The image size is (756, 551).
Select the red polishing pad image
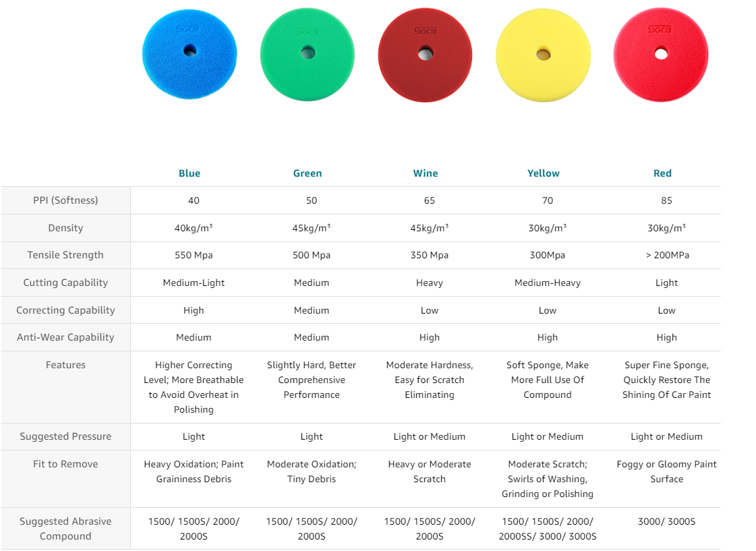tap(661, 54)
